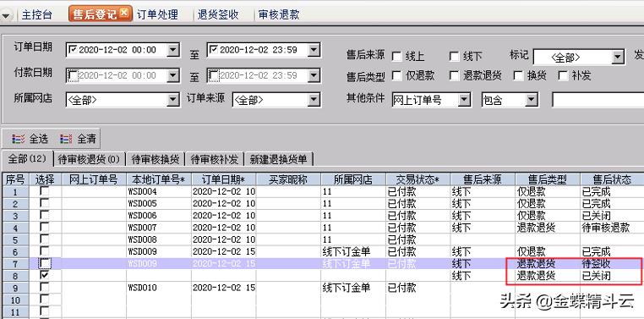Click the 待签收 status cell
Viewport: 644px width, 319px height.
pyautogui.click(x=612, y=263)
